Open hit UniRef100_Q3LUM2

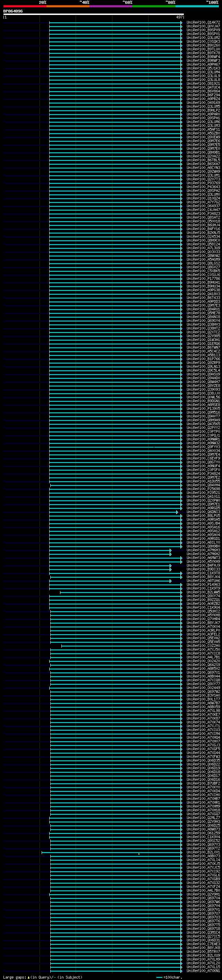(x=203, y=38)
